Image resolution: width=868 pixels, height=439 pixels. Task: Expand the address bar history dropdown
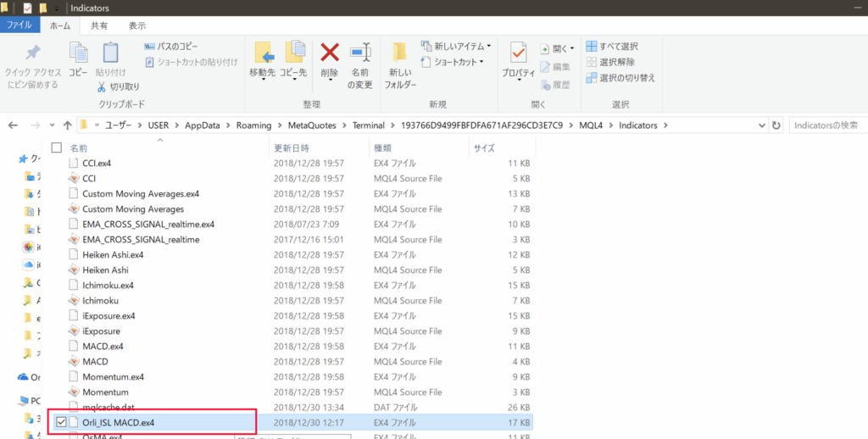[759, 125]
